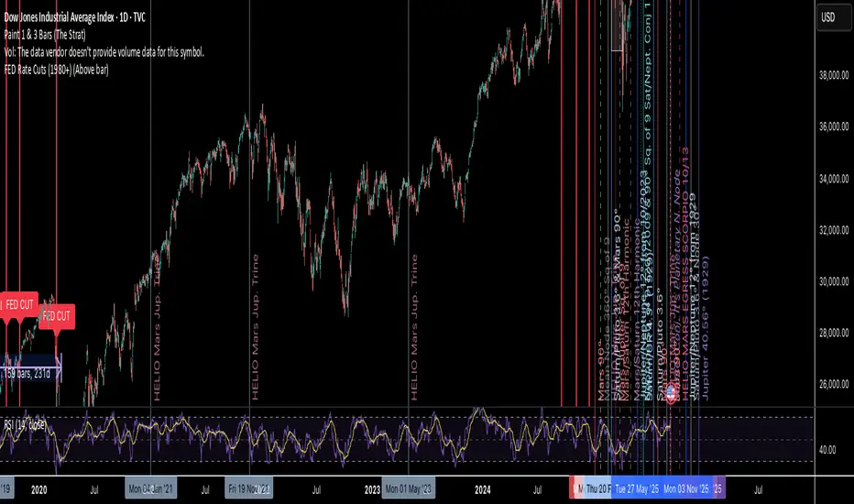The height and width of the screenshot is (504, 854).
Task: Select the 159 bars, 231d measurement label
Action: click(27, 374)
